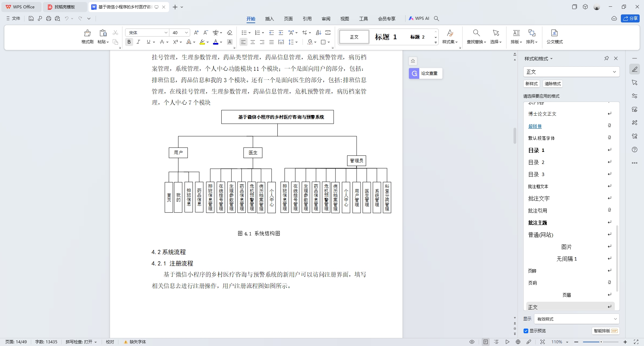Click the italic formatting icon

tap(138, 42)
